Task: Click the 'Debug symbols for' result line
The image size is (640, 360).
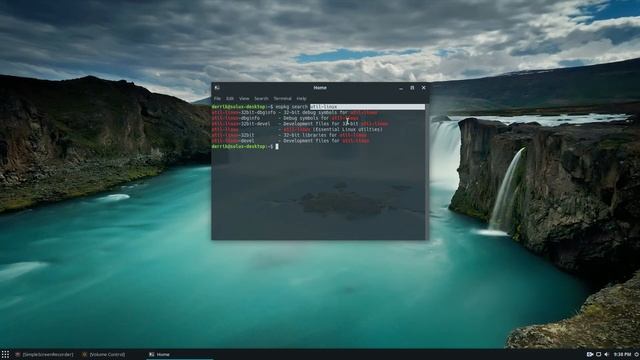Action: point(285,118)
